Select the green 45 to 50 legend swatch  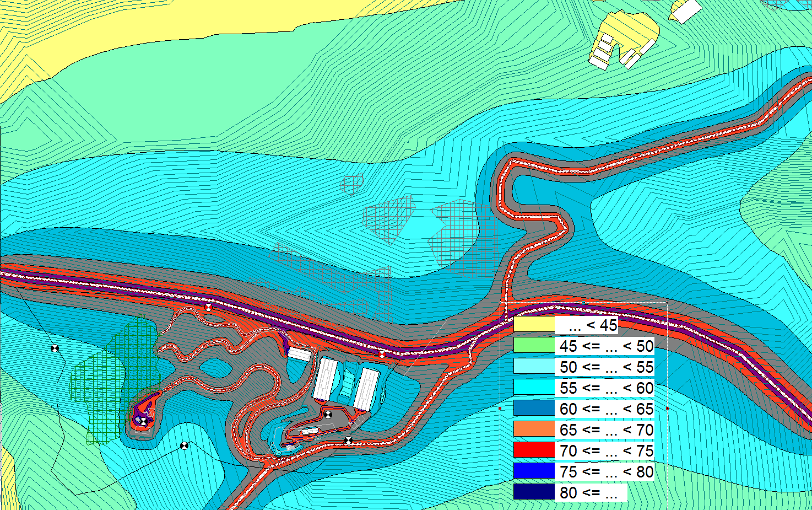pos(534,346)
